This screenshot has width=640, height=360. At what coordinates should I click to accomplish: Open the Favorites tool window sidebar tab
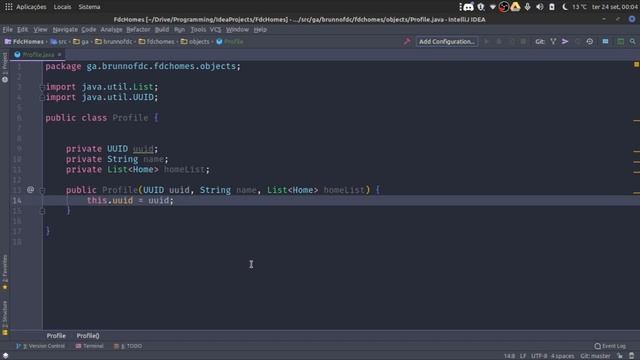coord(4,272)
